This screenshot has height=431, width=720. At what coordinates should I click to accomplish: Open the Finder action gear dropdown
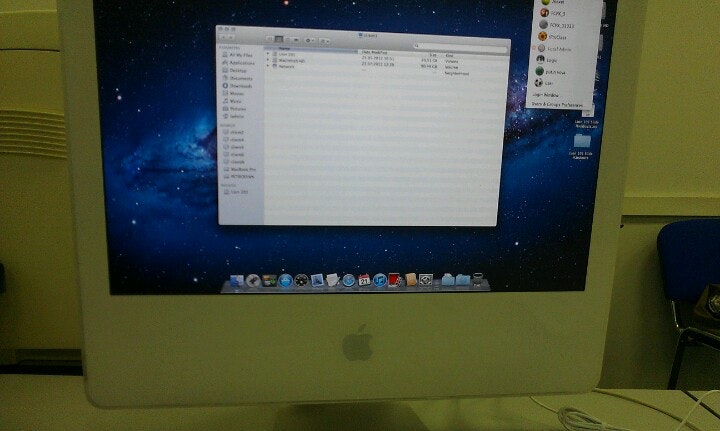tap(309, 40)
